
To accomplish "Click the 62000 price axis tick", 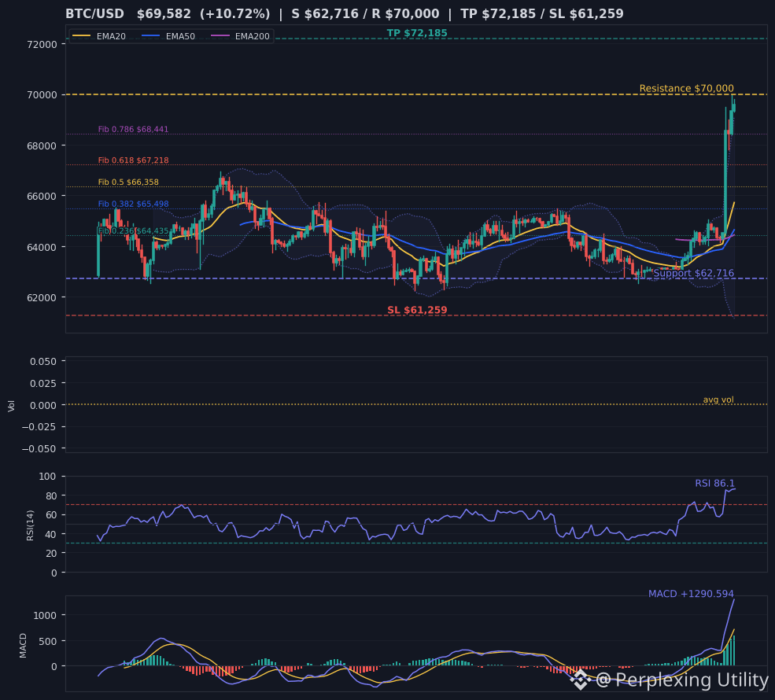I will (42, 297).
